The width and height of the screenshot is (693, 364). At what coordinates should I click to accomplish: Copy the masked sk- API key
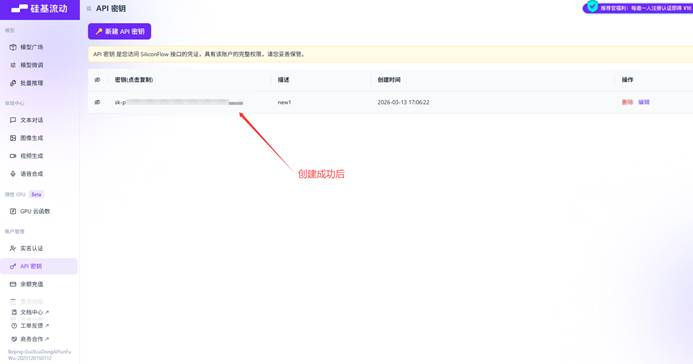(179, 102)
